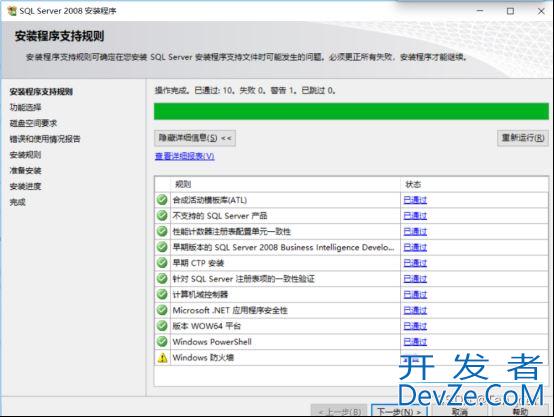The image size is (554, 417).
Task: Click green check icon for Business Intelligence row
Action: pyautogui.click(x=162, y=247)
